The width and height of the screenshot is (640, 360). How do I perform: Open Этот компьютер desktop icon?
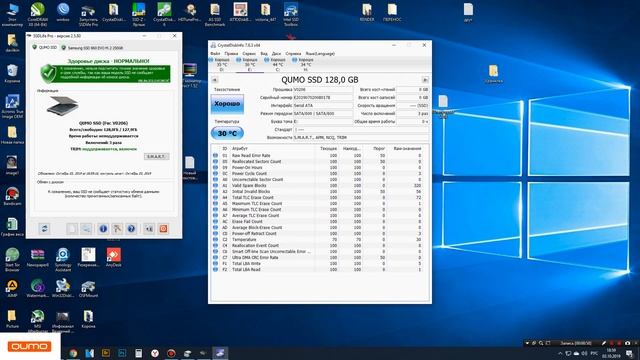click(12, 14)
